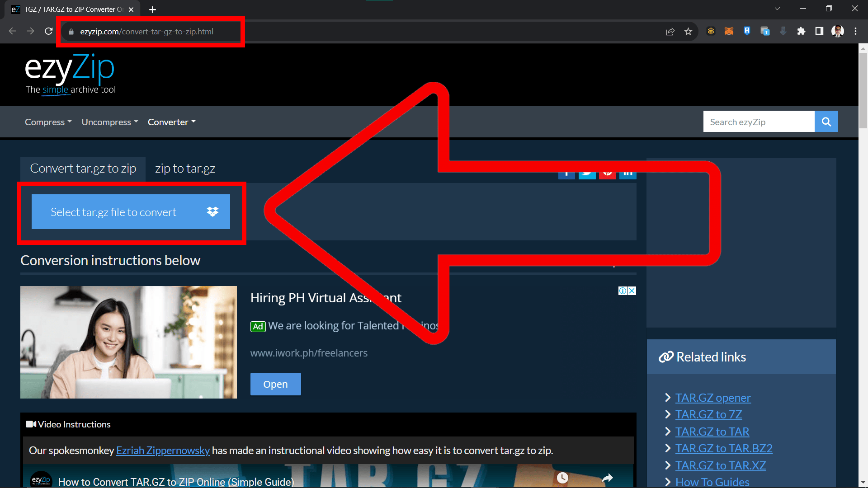Follow the Ezriah Zippernowsky link

pyautogui.click(x=163, y=450)
